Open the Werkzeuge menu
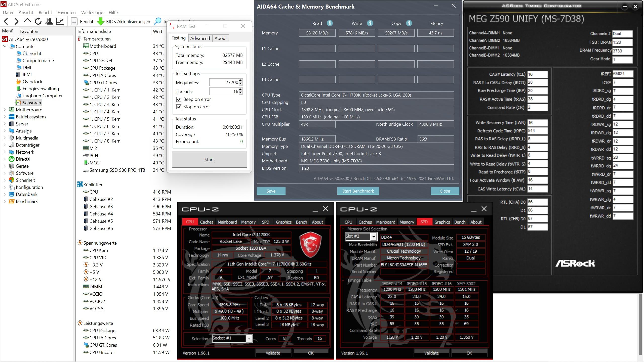 92,12
